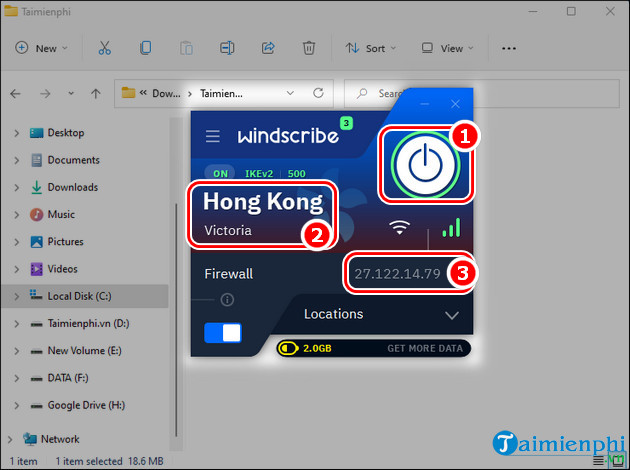Click the Explorer search field
The image size is (630, 470).
click(481, 94)
